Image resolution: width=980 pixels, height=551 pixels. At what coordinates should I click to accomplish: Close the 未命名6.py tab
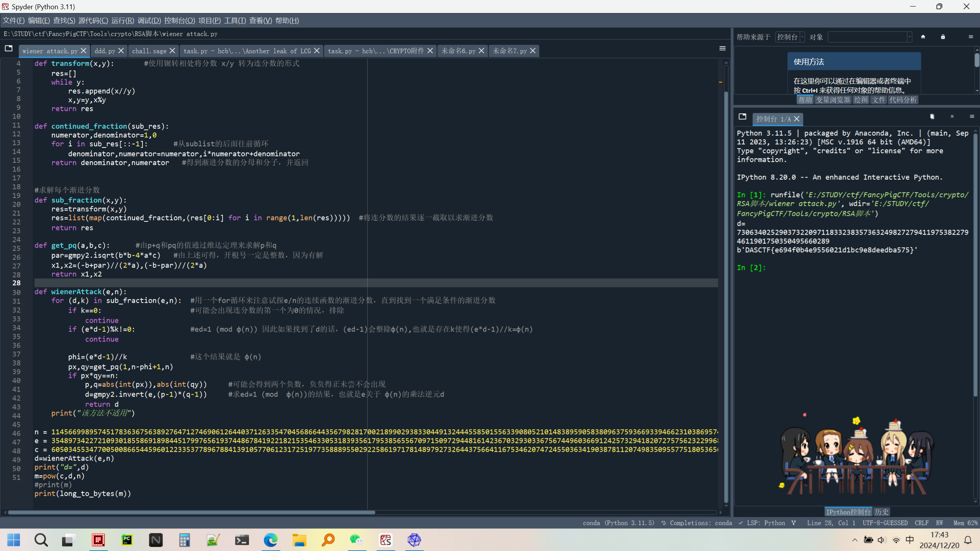481,51
